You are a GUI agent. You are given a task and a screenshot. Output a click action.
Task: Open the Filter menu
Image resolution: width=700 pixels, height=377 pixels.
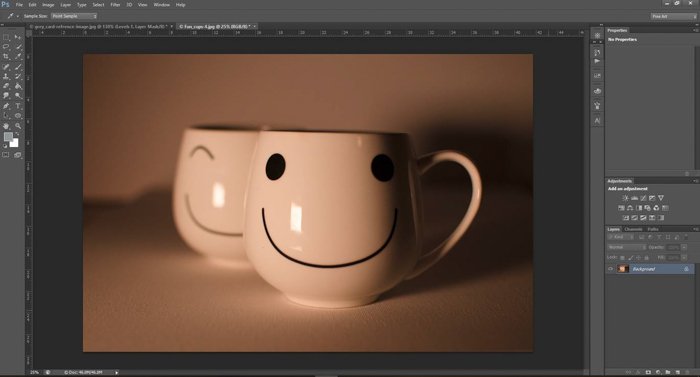tap(115, 5)
